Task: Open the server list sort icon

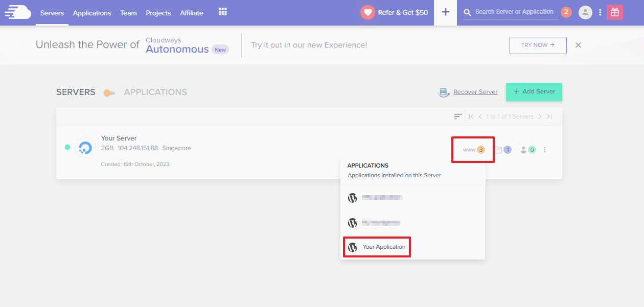Action: pyautogui.click(x=458, y=116)
